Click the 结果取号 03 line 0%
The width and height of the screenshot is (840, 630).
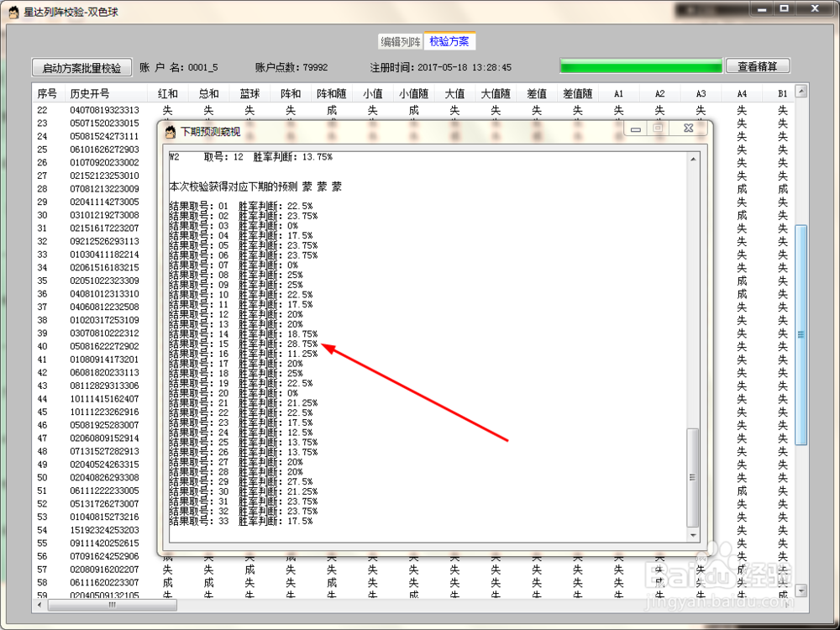pyautogui.click(x=234, y=226)
